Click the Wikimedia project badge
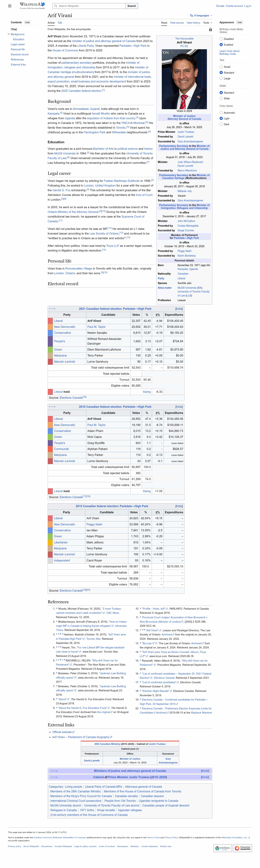 pos(223,848)
